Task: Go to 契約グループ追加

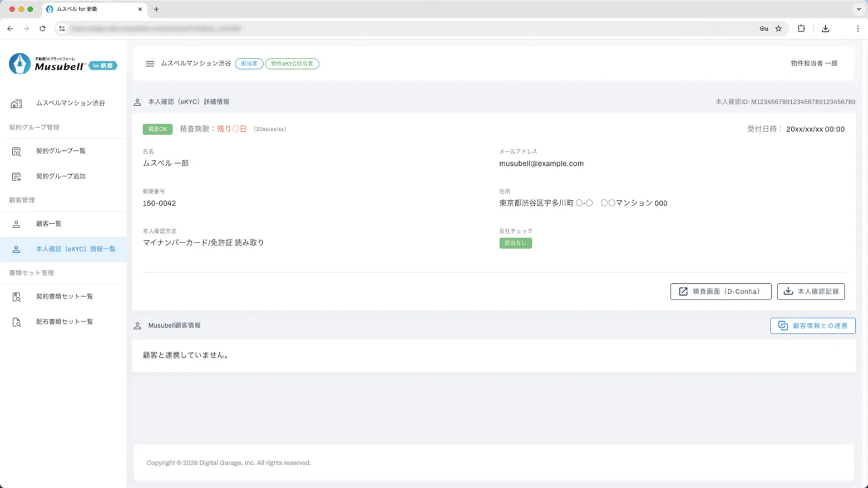Action: (63, 176)
